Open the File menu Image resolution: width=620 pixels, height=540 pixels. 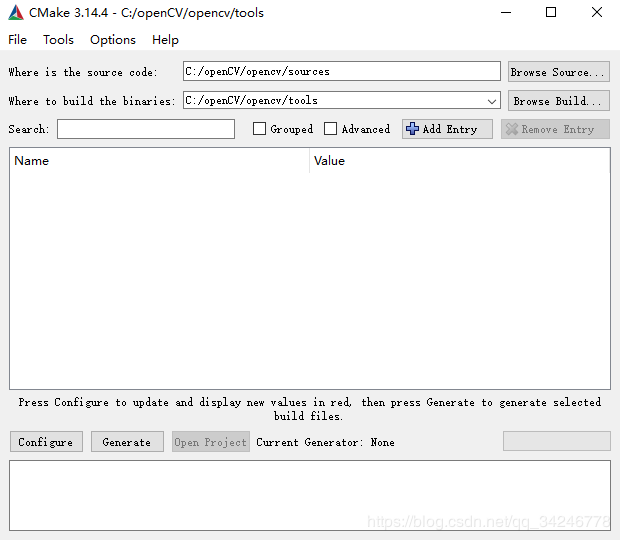tap(17, 40)
